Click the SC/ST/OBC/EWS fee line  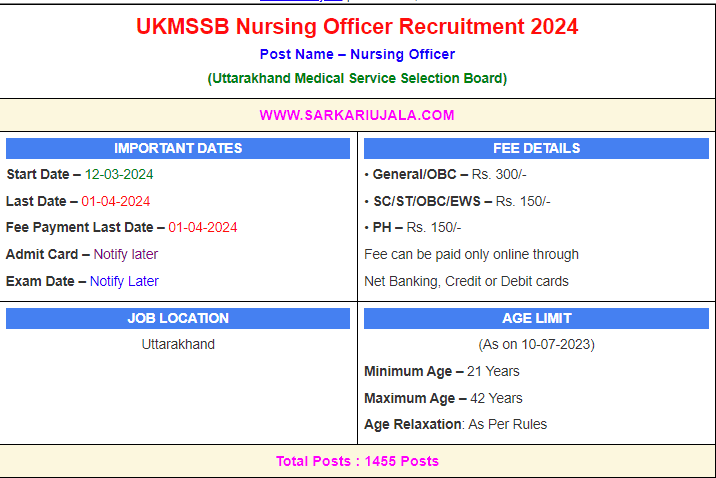457,201
